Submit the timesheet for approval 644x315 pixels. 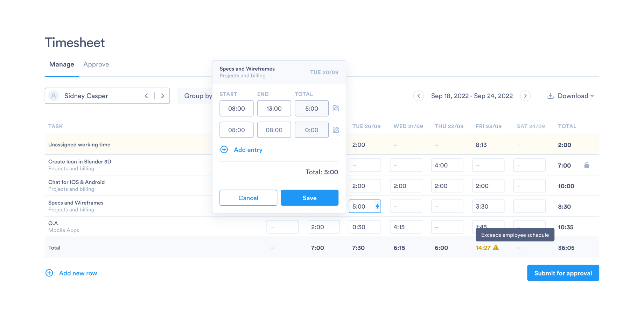[x=563, y=273]
